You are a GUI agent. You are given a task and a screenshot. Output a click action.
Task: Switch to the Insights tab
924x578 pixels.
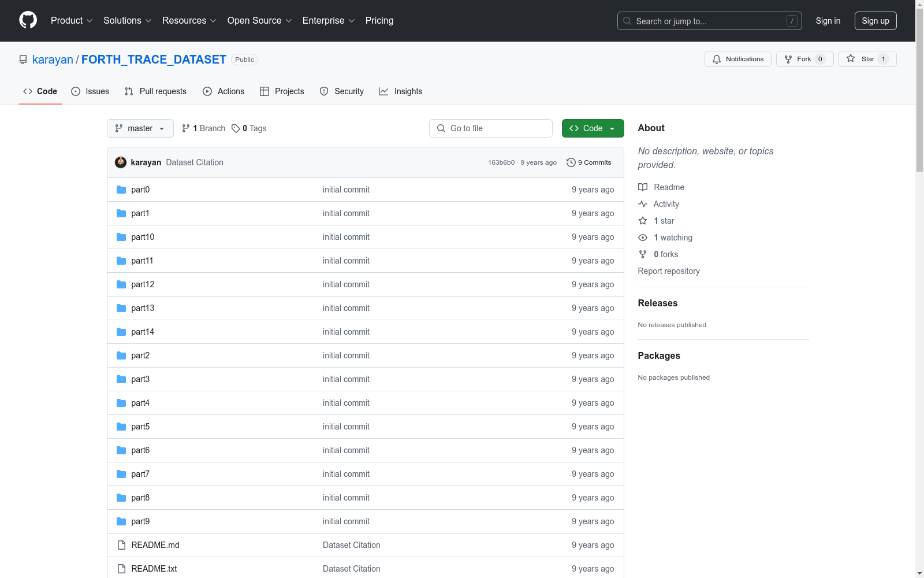(x=400, y=91)
